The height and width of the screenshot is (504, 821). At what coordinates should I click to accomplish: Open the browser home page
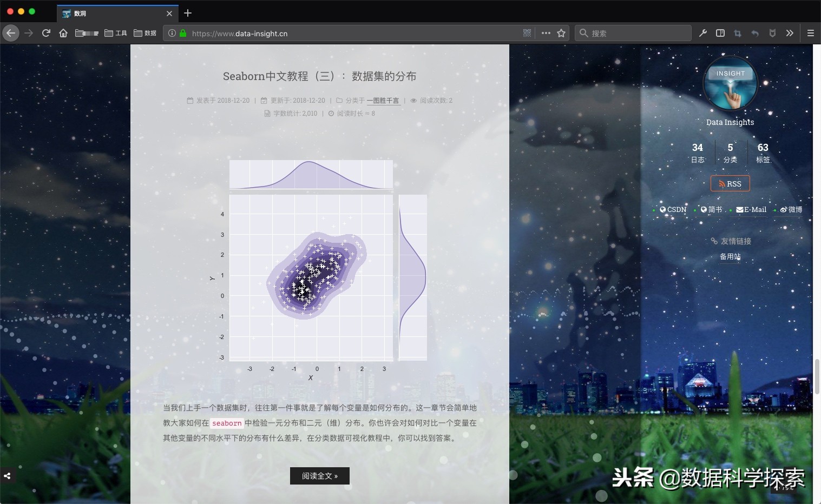pyautogui.click(x=63, y=33)
